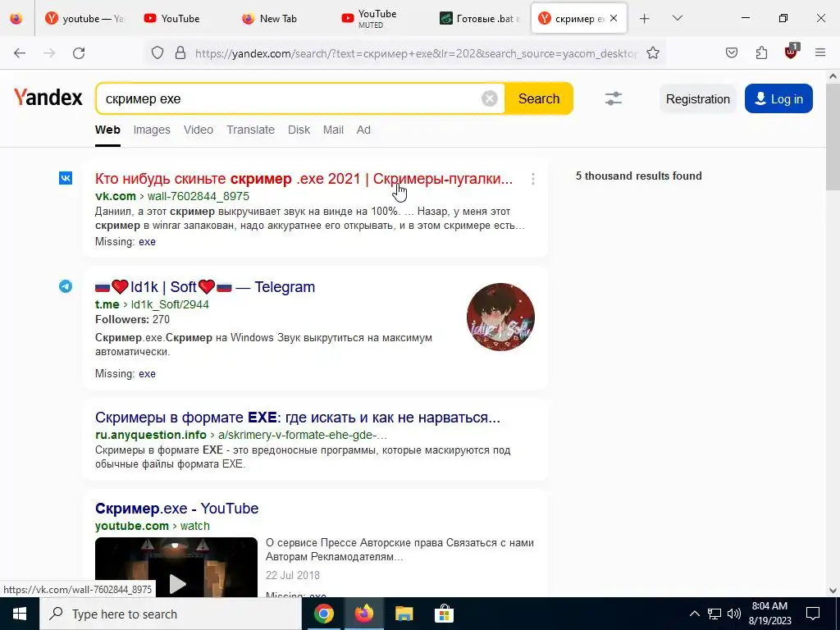Open Скримеры в формате EXE result
This screenshot has height=630, width=840.
point(297,418)
